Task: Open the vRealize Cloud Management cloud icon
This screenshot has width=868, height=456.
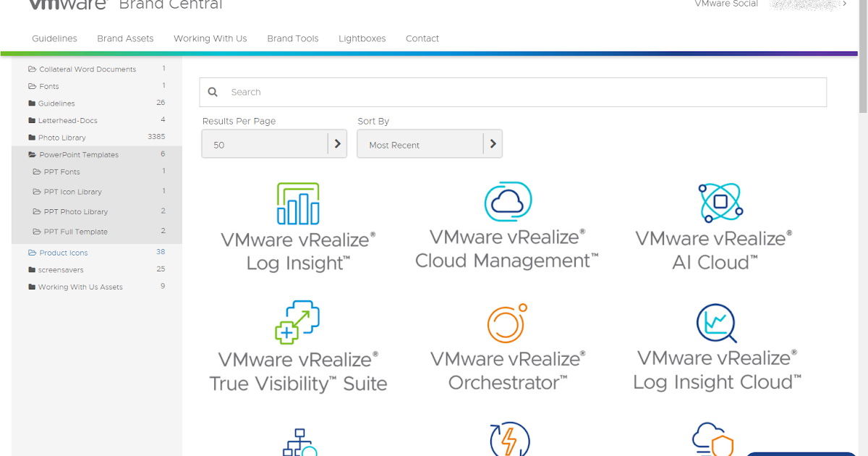Action: pos(508,201)
